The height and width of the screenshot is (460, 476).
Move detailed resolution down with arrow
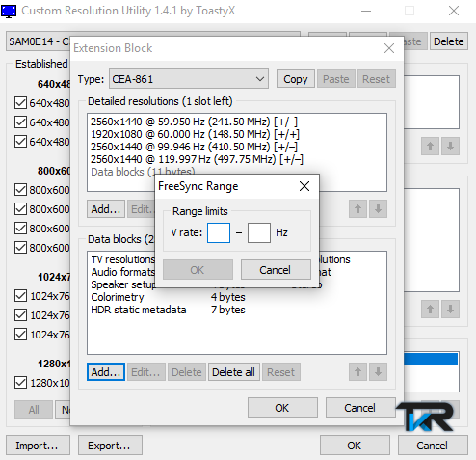(378, 209)
